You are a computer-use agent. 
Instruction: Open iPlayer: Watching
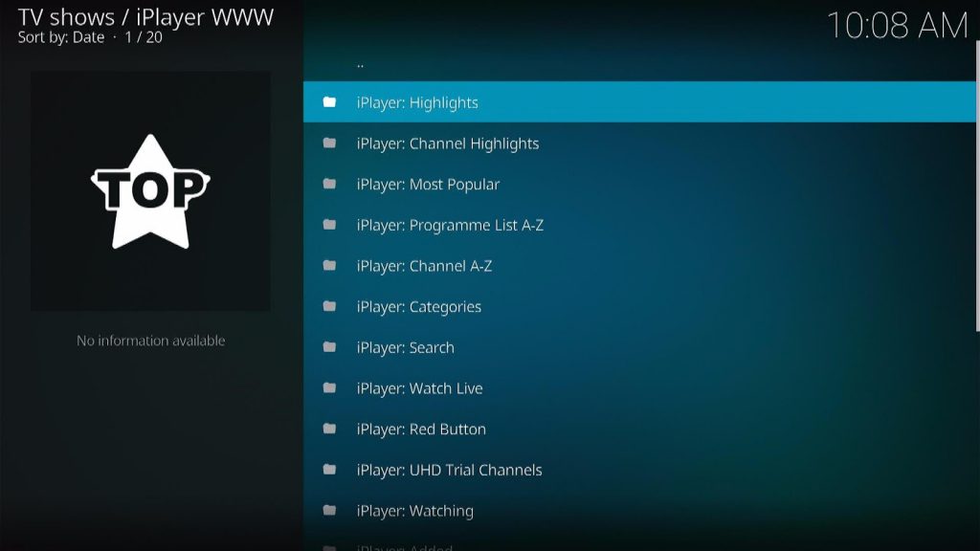(639, 511)
